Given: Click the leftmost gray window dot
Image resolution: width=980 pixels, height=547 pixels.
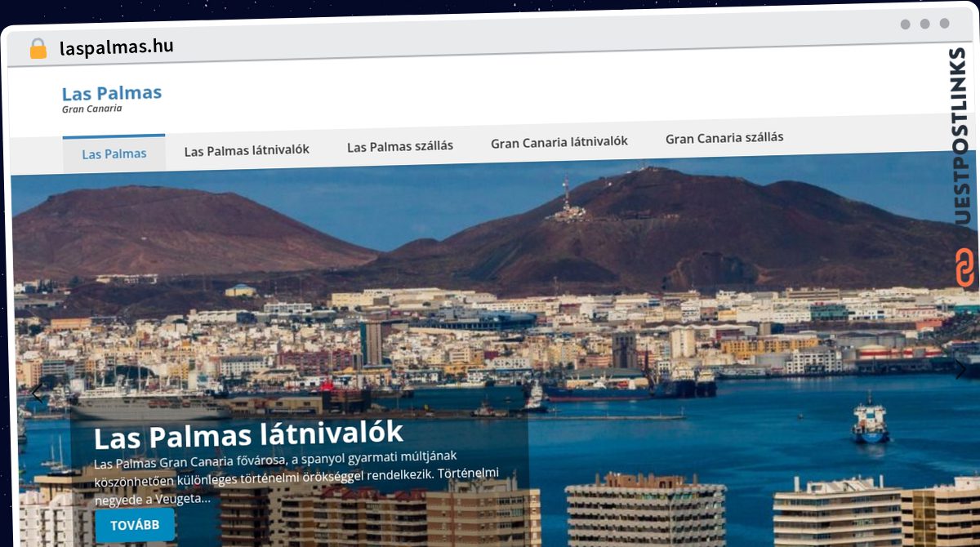Looking at the screenshot, I should 905,24.
